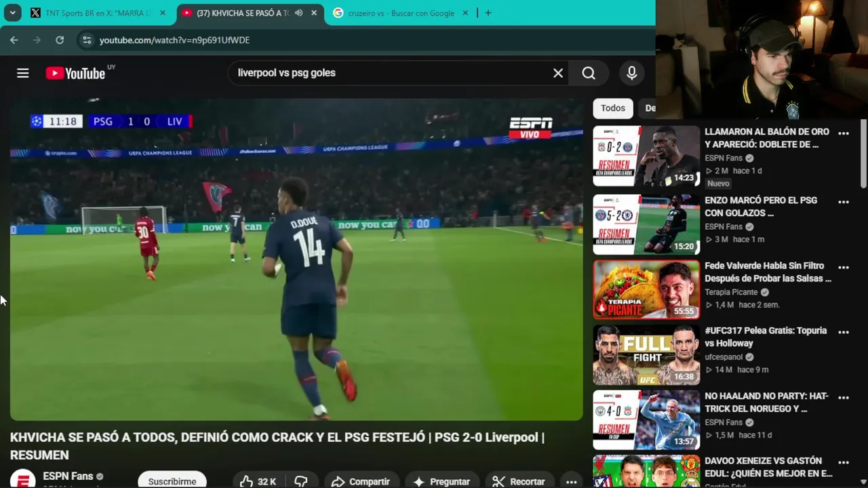Screen dimensions: 868x488
Task: Go forward in browser history
Action: click(37, 40)
